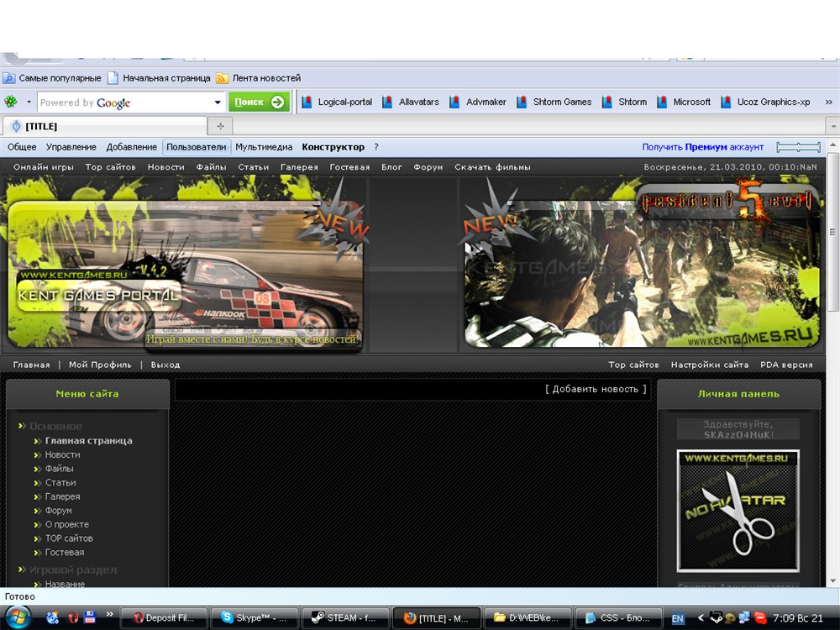Image resolution: width=840 pixels, height=630 pixels.
Task: Show more bookmarks via the double chevron
Action: [x=828, y=102]
